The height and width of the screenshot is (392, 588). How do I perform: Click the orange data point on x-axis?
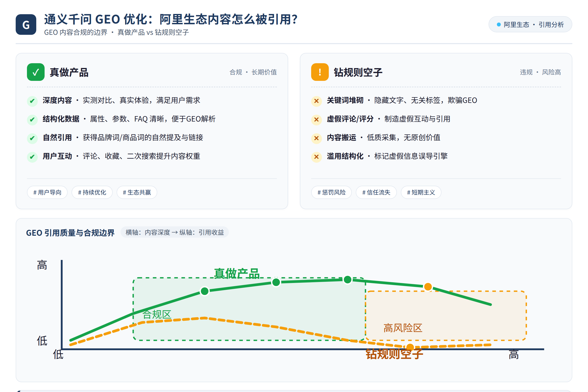(x=410, y=347)
